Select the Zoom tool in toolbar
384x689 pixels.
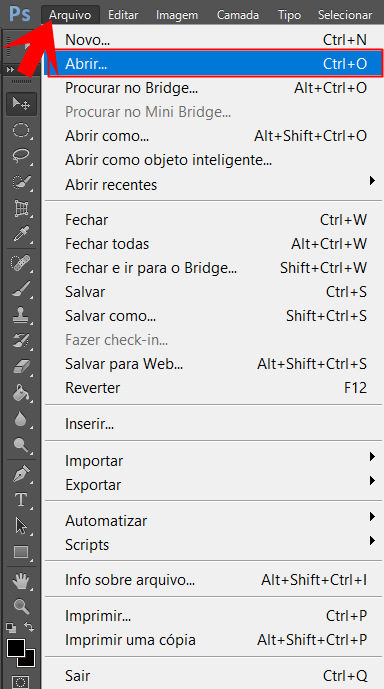click(21, 606)
